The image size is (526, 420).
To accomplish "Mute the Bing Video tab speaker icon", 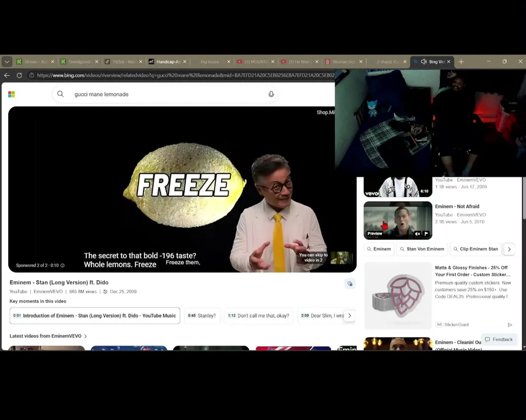I will click(x=424, y=62).
